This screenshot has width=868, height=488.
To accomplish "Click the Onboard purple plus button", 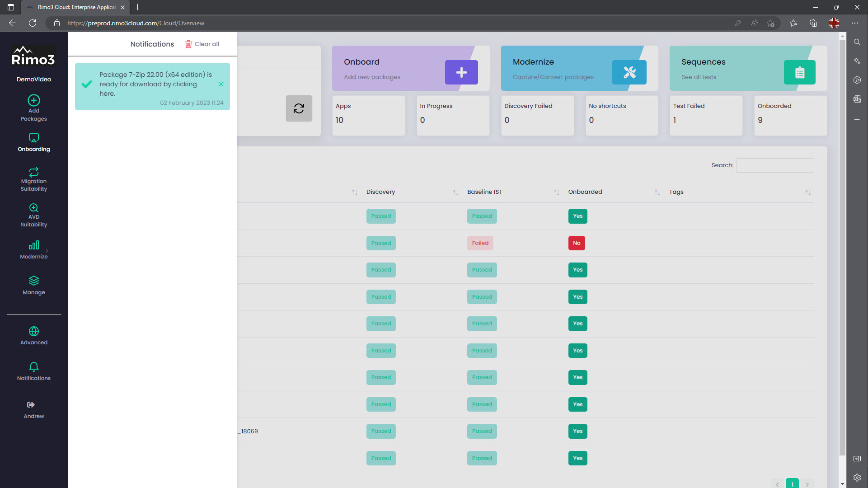I will pos(461,72).
